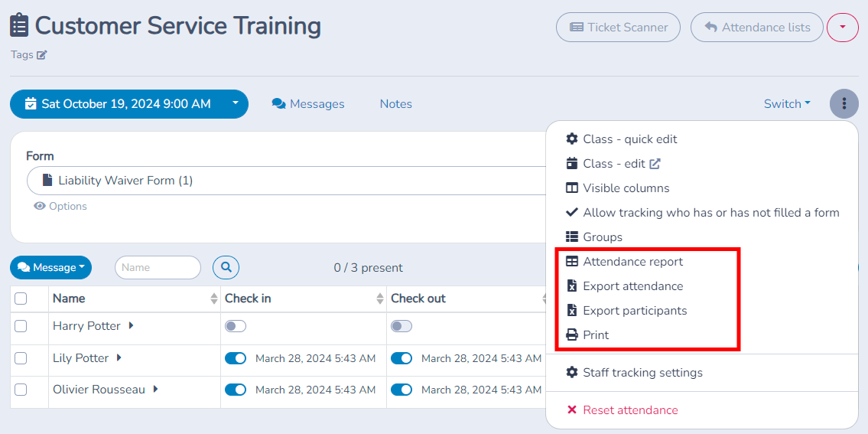Viewport: 868px width, 434px height.
Task: Tick the checkbox for Lily Potter
Action: 21,359
